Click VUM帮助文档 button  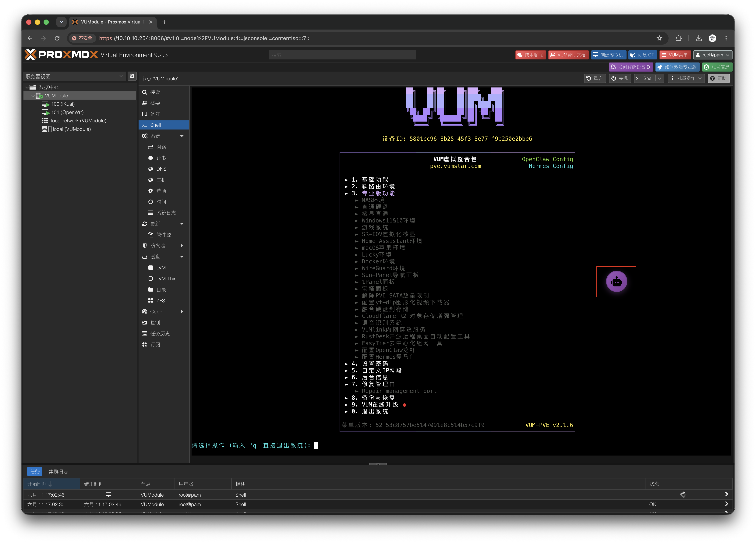click(x=568, y=55)
